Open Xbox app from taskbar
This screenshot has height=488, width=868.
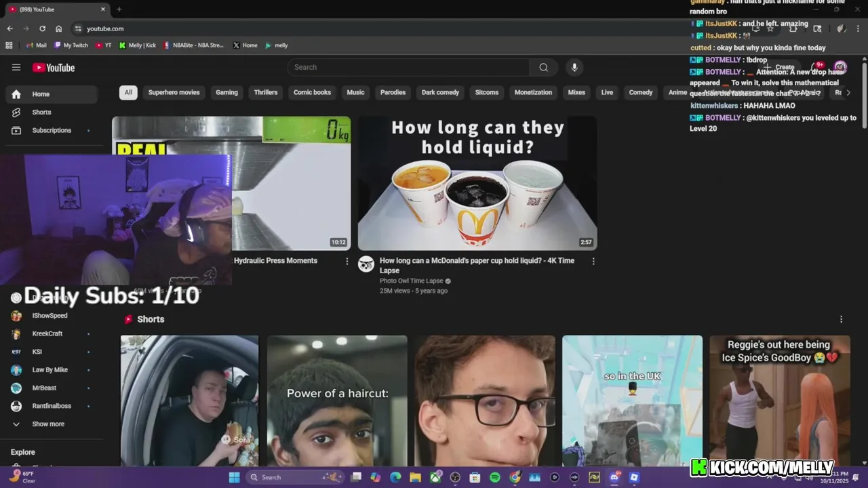[435, 477]
